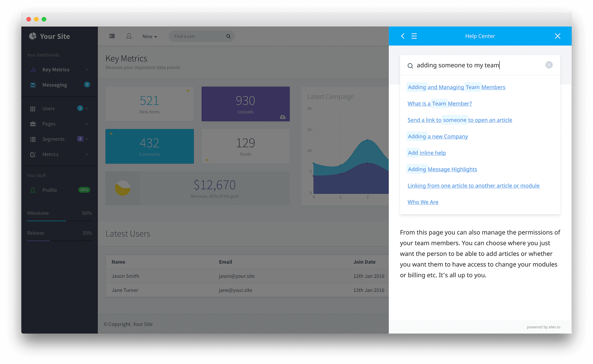Image resolution: width=593 pixels, height=364 pixels.
Task: Click the Help Center back arrow
Action: [x=403, y=36]
